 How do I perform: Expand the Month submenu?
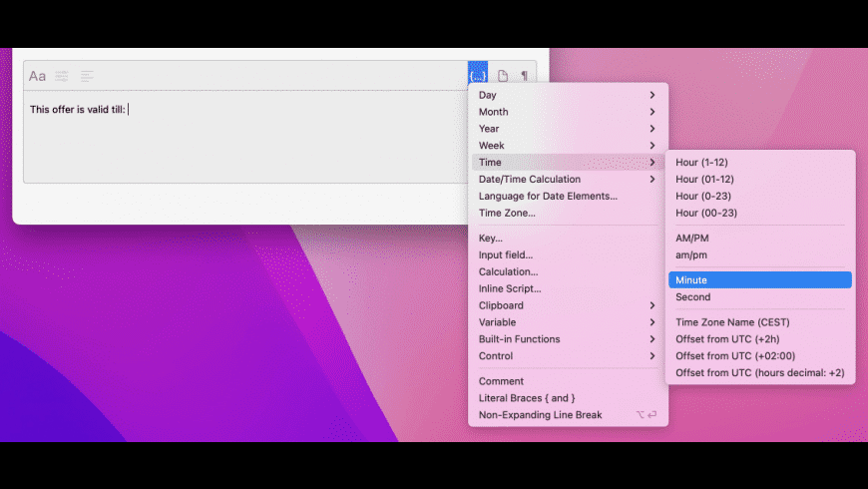(568, 112)
